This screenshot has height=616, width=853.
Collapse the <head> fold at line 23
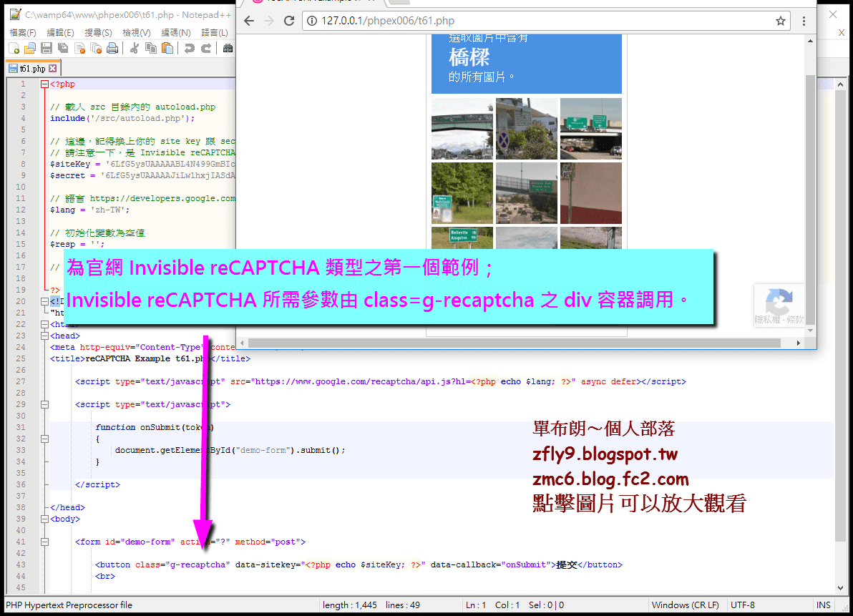coord(44,336)
